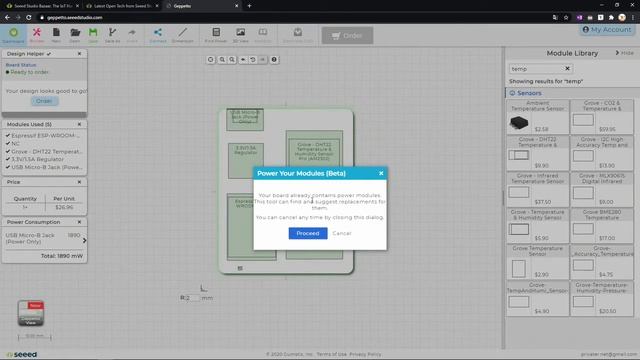Click Proceed in the dialog
The image size is (640, 360).
coord(308,233)
